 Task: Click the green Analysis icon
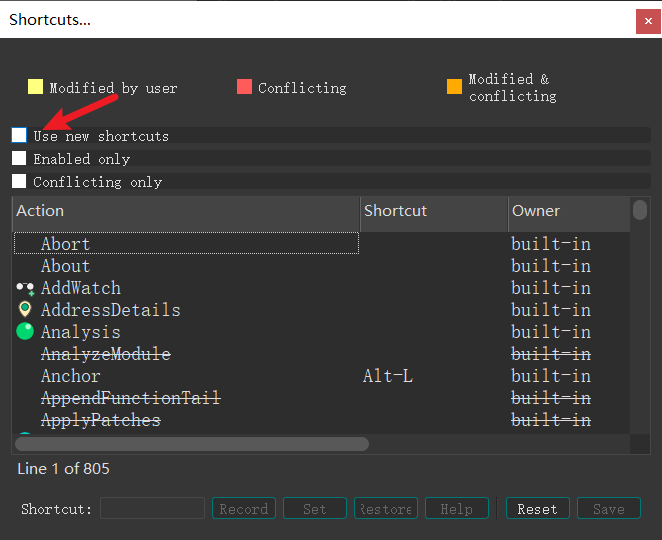pyautogui.click(x=25, y=332)
